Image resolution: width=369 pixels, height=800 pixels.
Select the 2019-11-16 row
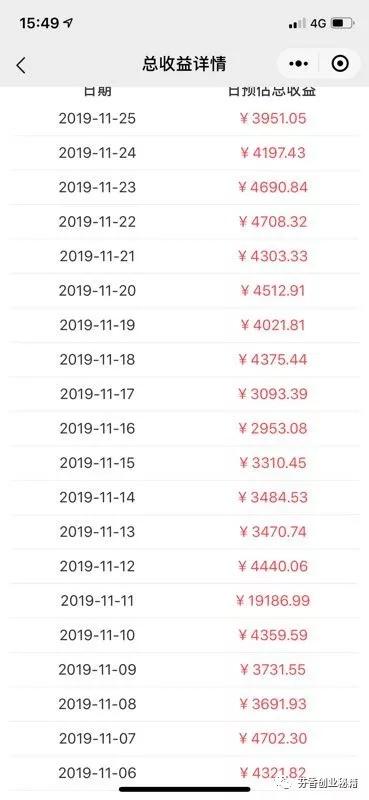pos(184,429)
